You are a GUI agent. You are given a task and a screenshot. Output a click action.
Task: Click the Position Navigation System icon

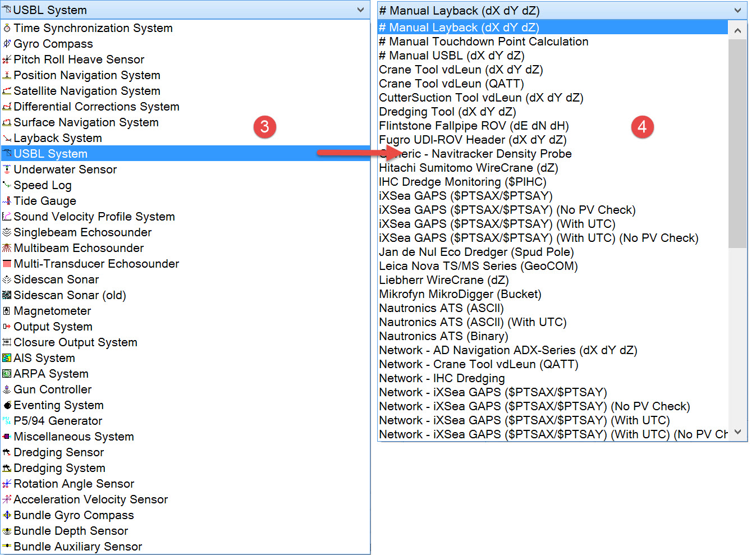click(7, 75)
